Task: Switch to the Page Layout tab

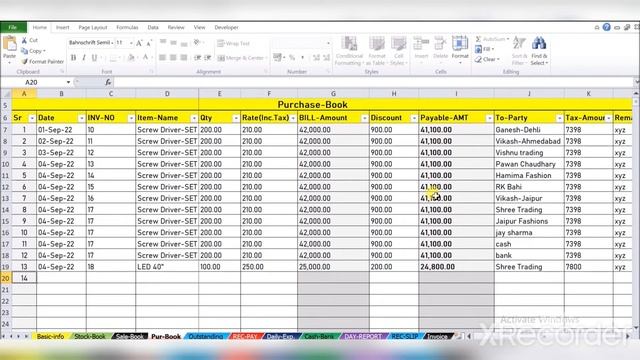Action: 93,27
